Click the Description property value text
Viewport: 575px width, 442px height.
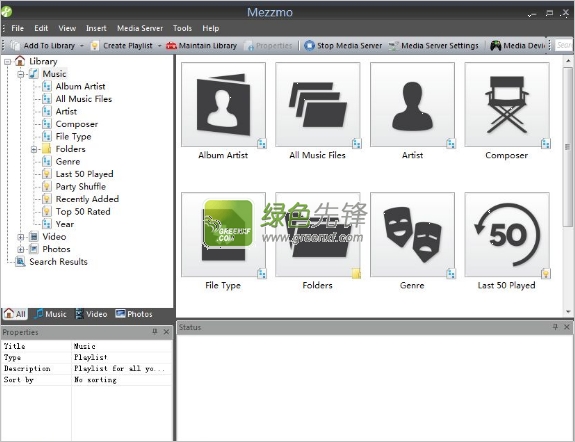pos(120,368)
